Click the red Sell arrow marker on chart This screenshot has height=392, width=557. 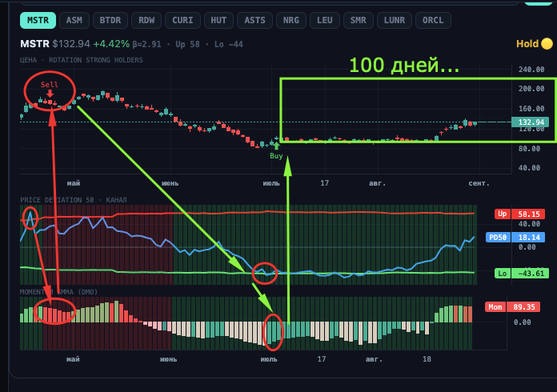click(50, 94)
